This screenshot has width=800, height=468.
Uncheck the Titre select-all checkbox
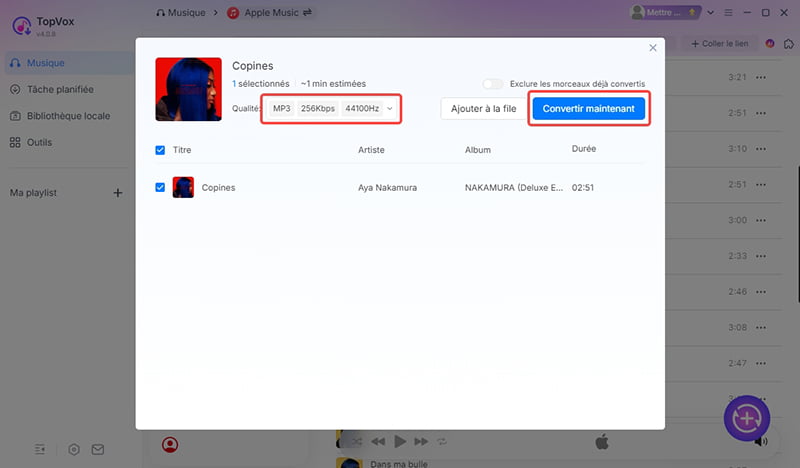(160, 150)
